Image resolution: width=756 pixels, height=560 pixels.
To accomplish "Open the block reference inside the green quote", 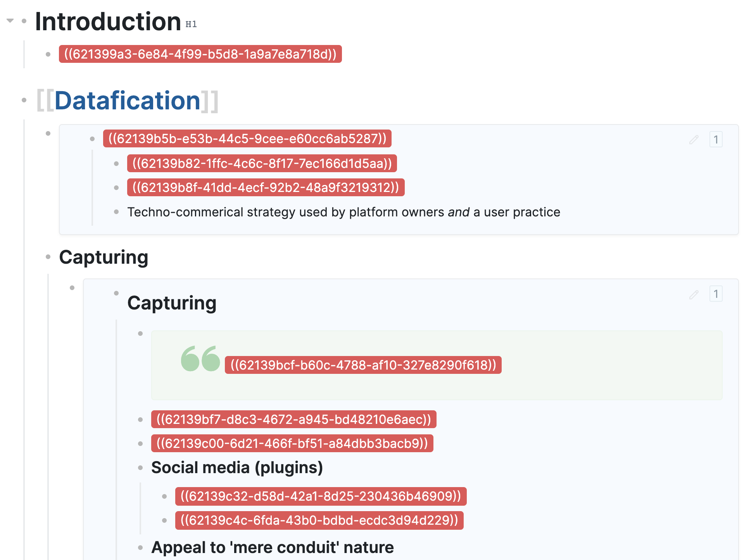I will tap(362, 364).
